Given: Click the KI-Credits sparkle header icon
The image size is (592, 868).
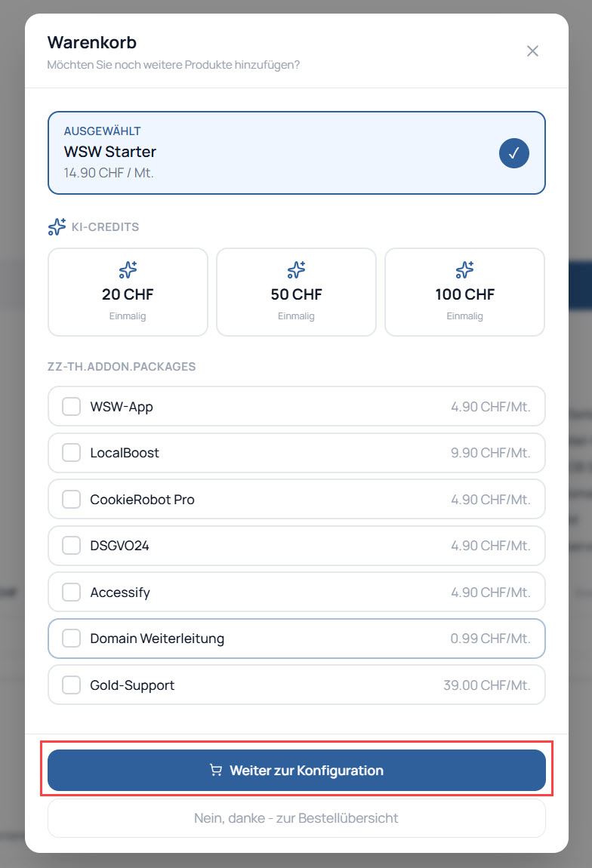Looking at the screenshot, I should [57, 226].
